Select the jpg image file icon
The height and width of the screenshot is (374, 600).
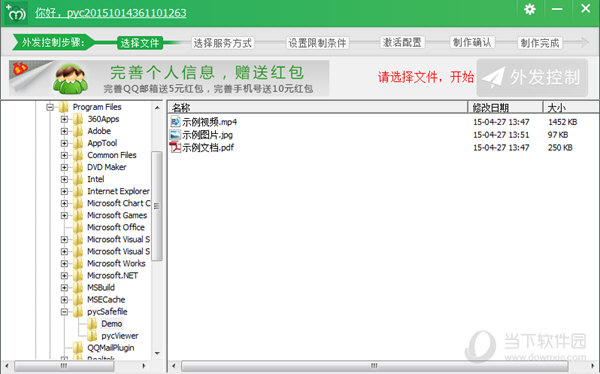[x=175, y=135]
